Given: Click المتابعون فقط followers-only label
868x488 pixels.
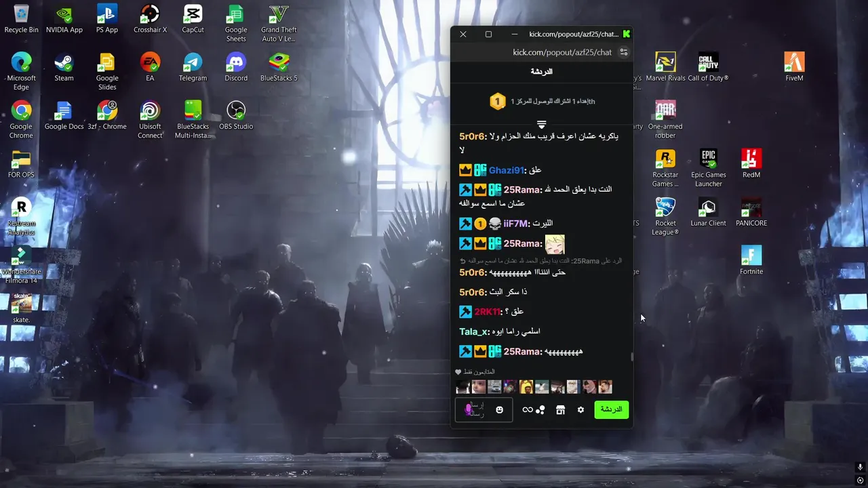Looking at the screenshot, I should 479,372.
